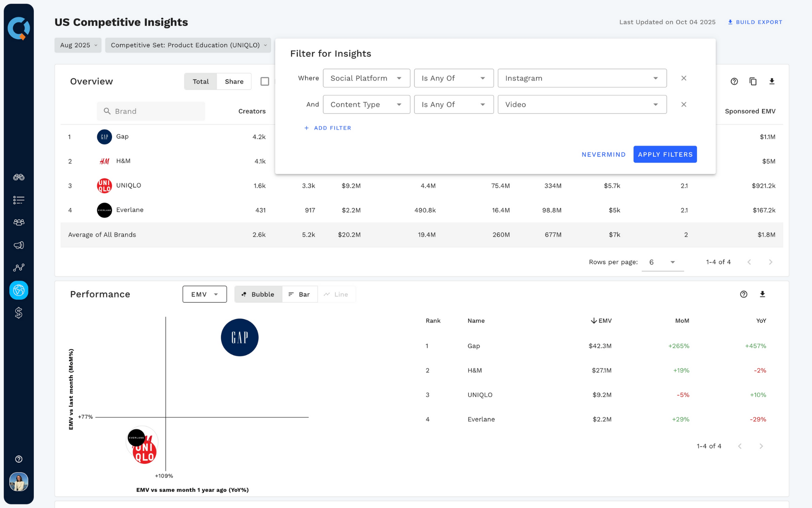Download the Performance chart via download icon

[x=763, y=294]
